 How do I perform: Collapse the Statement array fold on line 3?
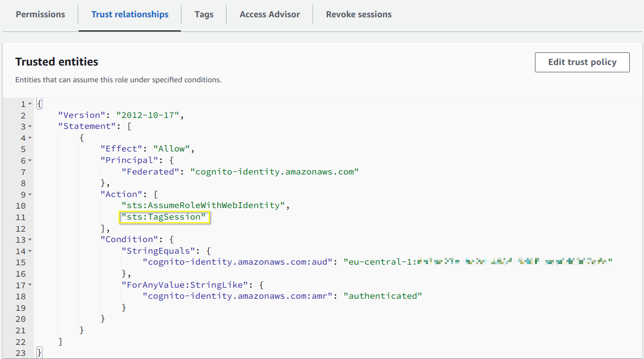[x=30, y=127]
